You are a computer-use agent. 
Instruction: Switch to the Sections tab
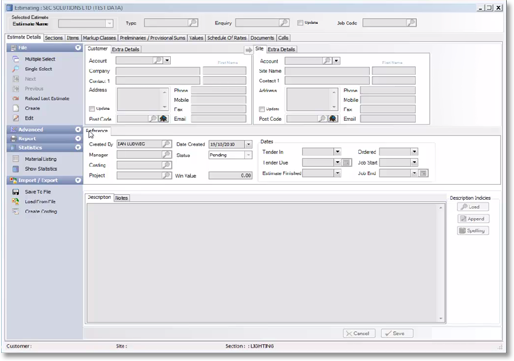(x=54, y=38)
